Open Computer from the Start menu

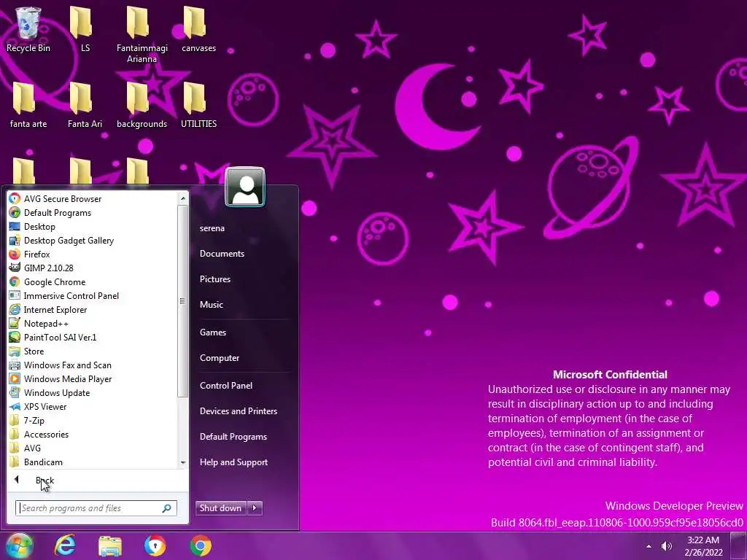[220, 358]
